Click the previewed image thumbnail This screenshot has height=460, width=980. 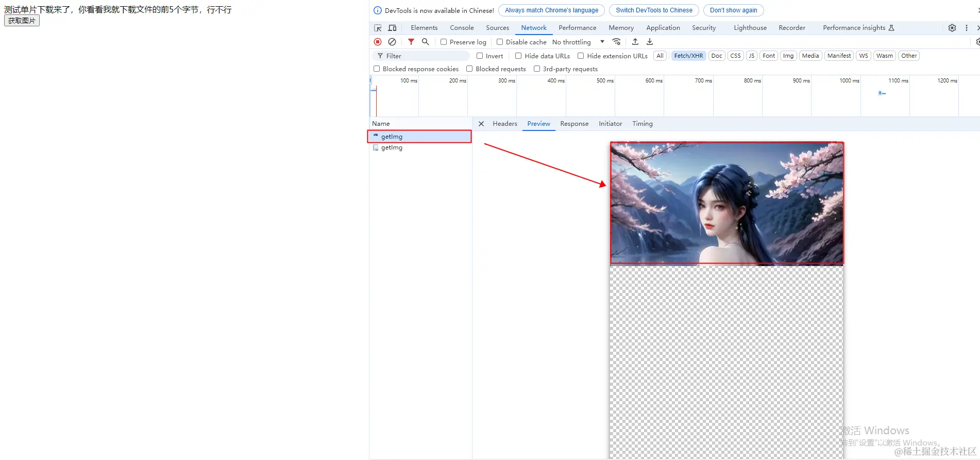click(727, 203)
